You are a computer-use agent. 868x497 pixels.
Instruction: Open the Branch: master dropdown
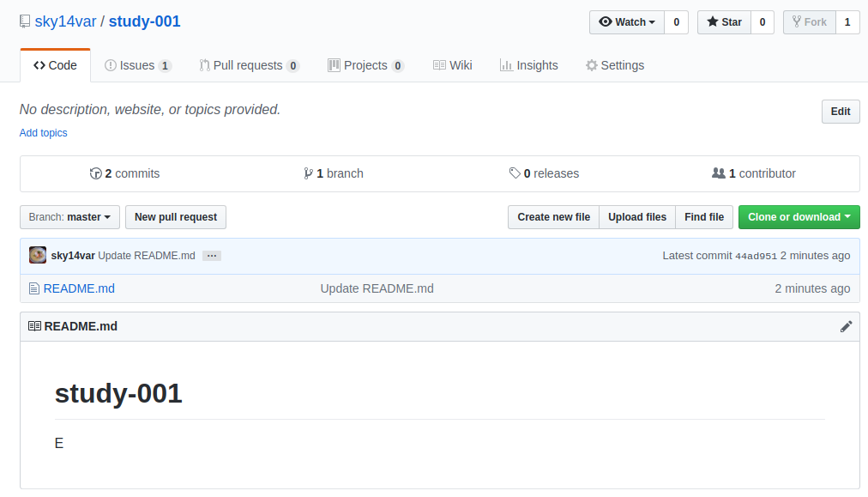click(x=69, y=217)
